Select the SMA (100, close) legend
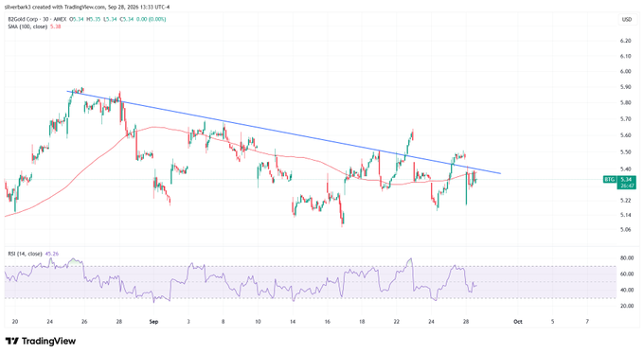The width and height of the screenshot is (644, 354). (27, 27)
